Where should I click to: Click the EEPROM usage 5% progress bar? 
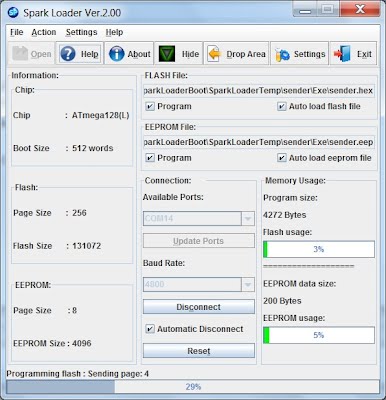pyautogui.click(x=319, y=335)
